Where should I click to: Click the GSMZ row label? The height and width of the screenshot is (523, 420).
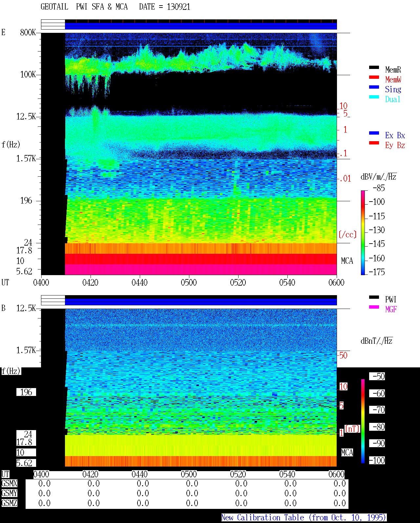9,503
